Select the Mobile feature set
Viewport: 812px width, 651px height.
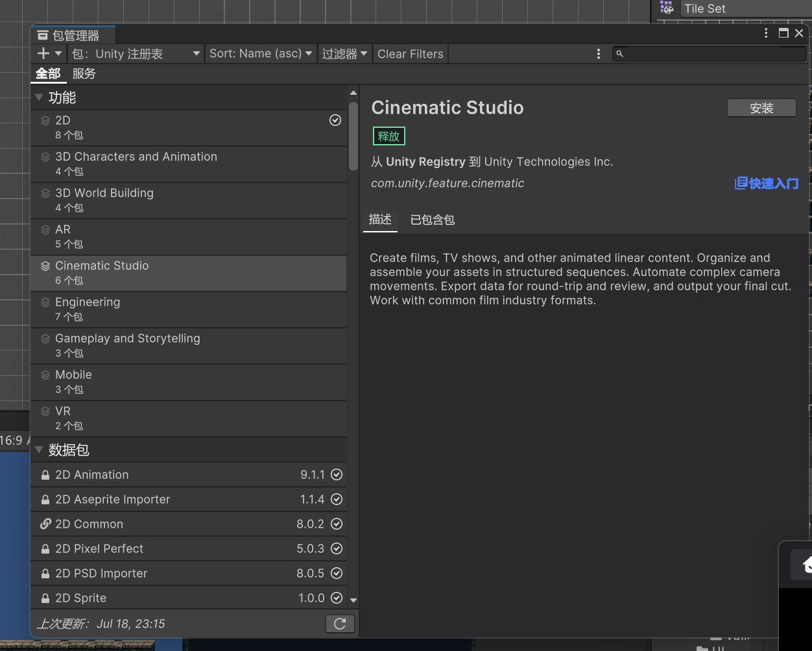tap(188, 382)
